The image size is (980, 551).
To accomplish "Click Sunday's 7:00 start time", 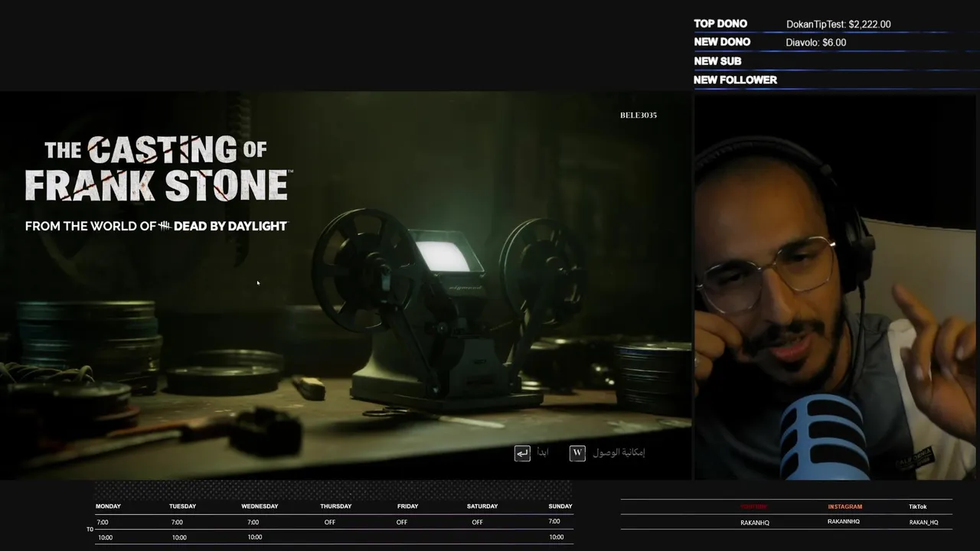I will click(554, 521).
